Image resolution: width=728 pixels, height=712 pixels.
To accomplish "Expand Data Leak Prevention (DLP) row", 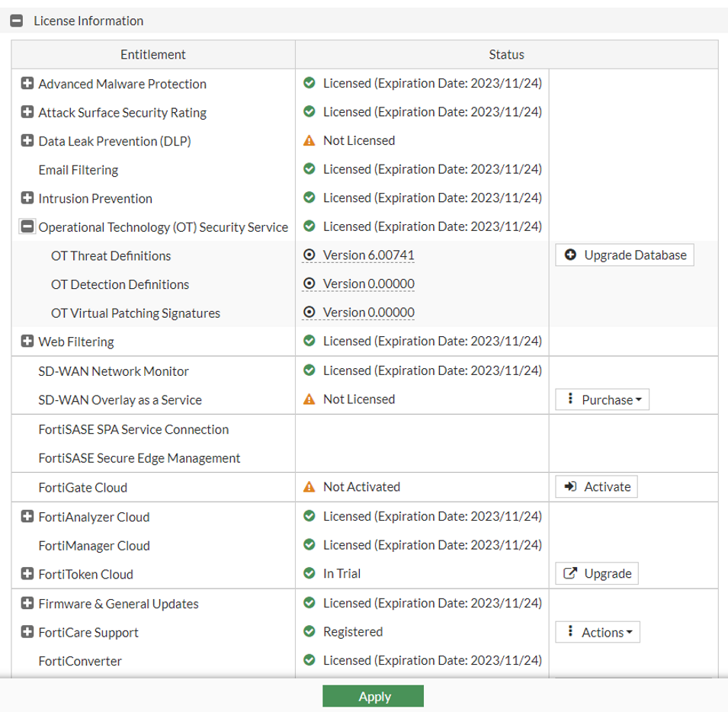I will (27, 141).
